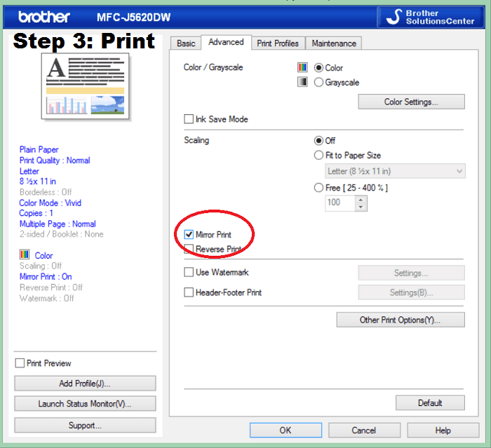Click the Cancel button
The image size is (491, 448).
[364, 430]
